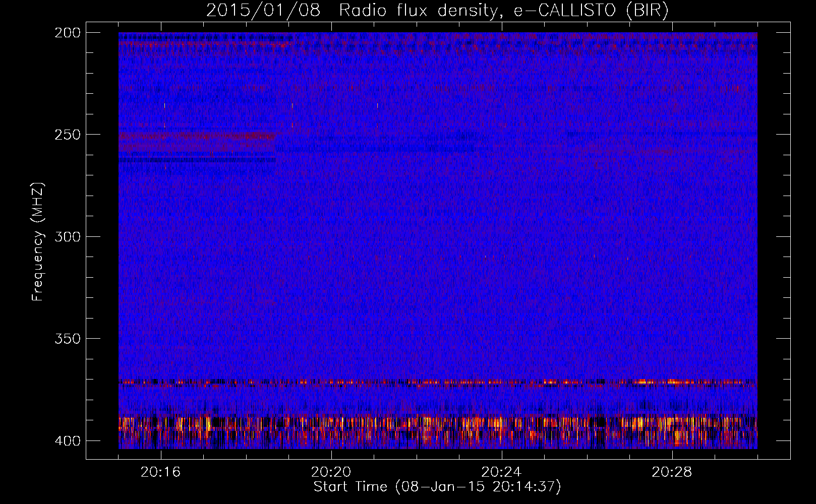Select the 300 frequency axis label
Image resolution: width=816 pixels, height=504 pixels.
67,237
